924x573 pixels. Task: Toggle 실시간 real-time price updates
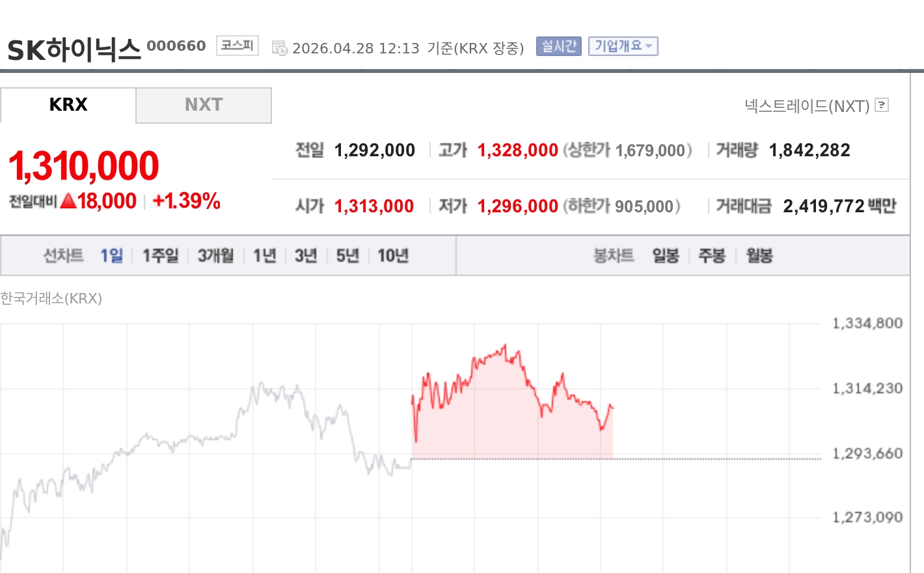point(558,46)
